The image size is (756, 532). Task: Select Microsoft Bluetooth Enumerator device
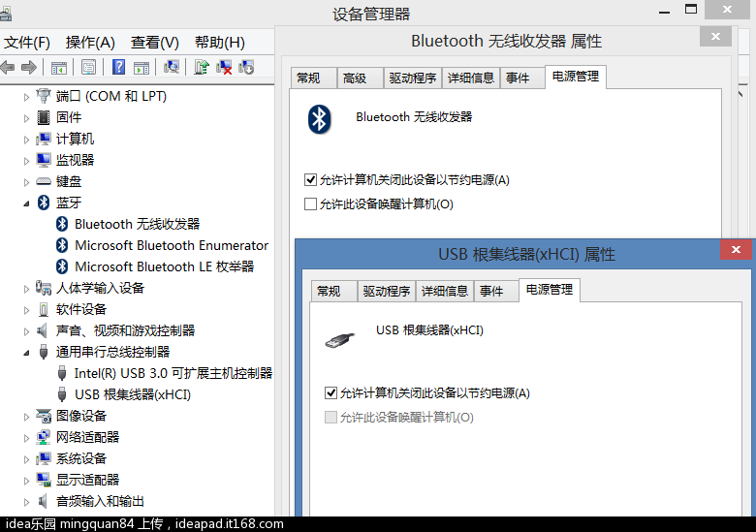[x=172, y=245]
